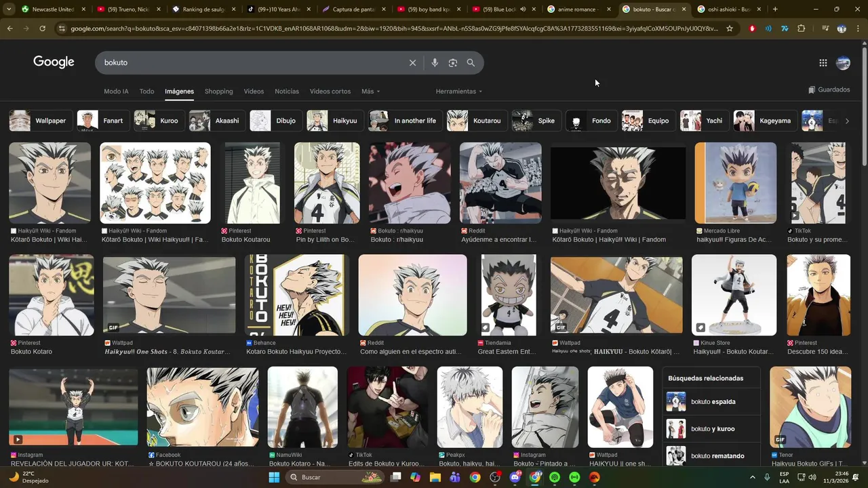Mute the Blue Lock tab audio icon

tap(523, 9)
